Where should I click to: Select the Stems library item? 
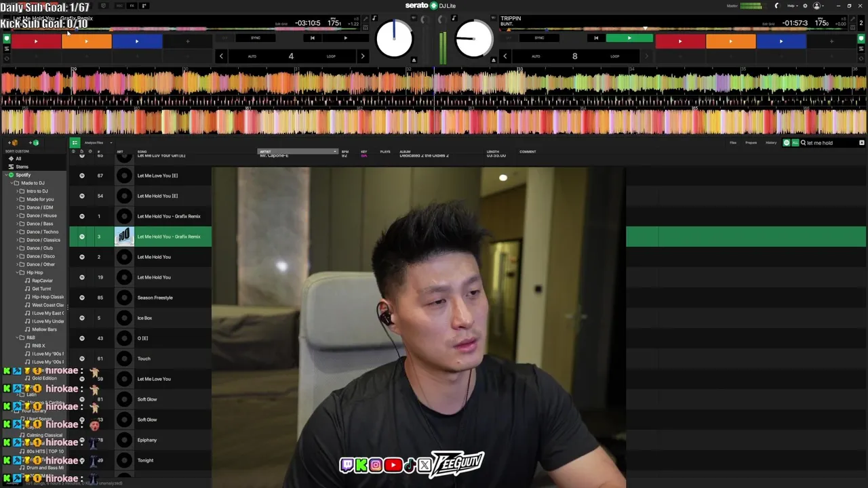pos(22,167)
